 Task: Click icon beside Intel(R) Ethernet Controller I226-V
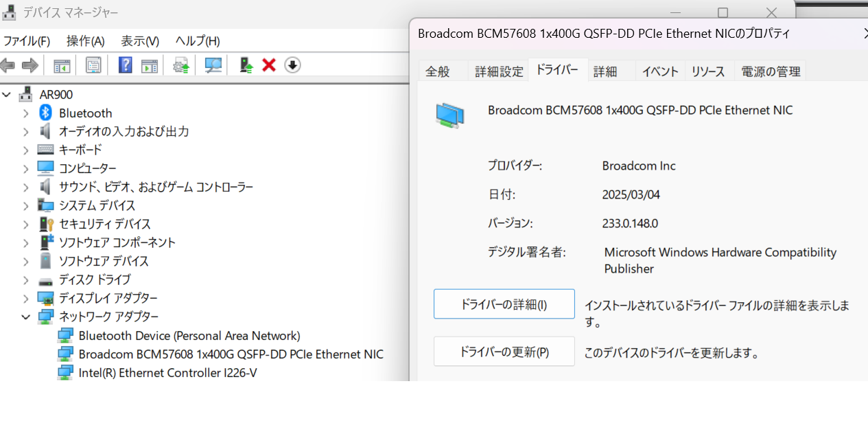65,373
